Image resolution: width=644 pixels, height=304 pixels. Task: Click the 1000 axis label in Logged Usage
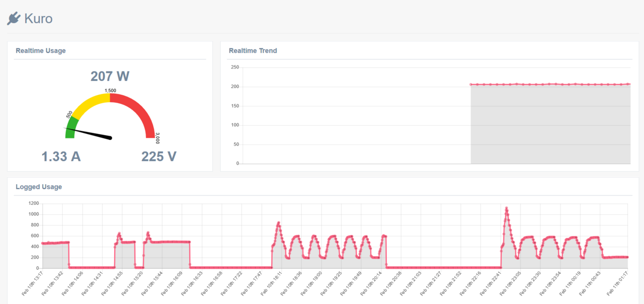pos(34,214)
